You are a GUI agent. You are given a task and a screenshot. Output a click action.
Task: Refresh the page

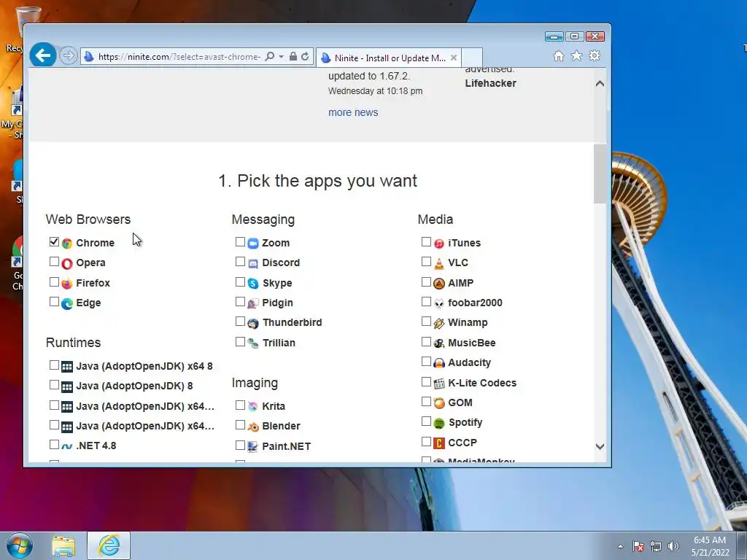(305, 57)
